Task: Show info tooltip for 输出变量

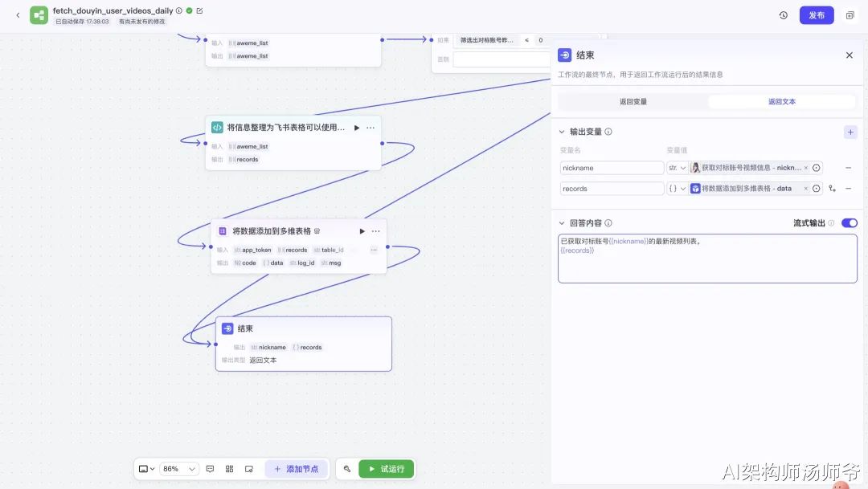Action: coord(608,132)
